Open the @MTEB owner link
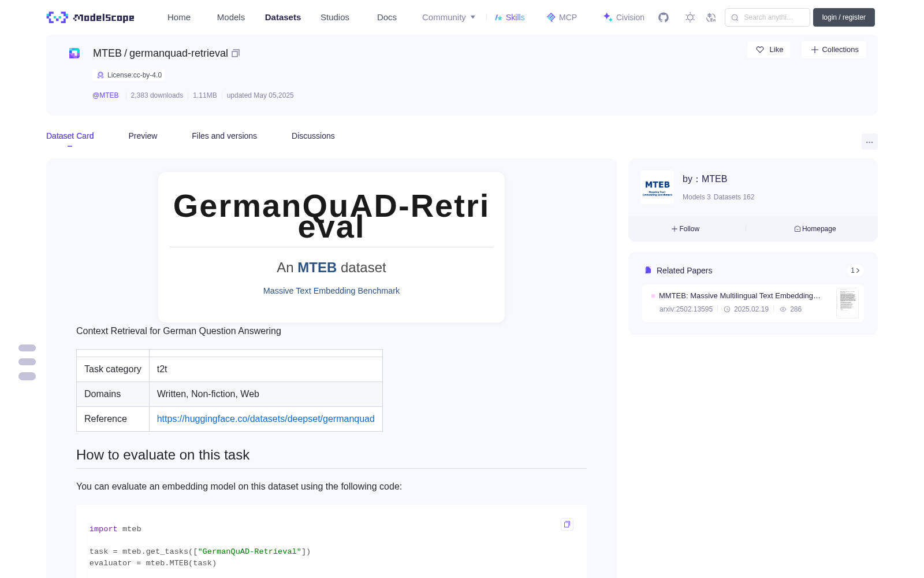 (106, 95)
